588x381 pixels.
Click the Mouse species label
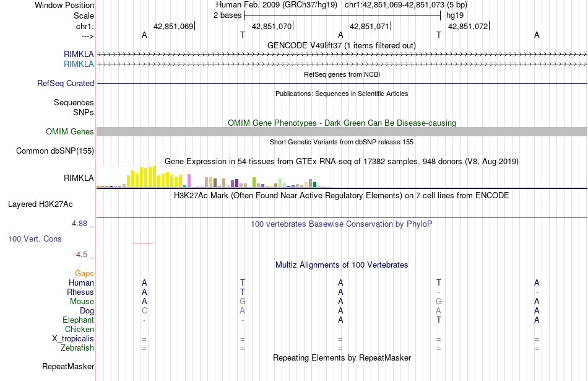[82, 302]
